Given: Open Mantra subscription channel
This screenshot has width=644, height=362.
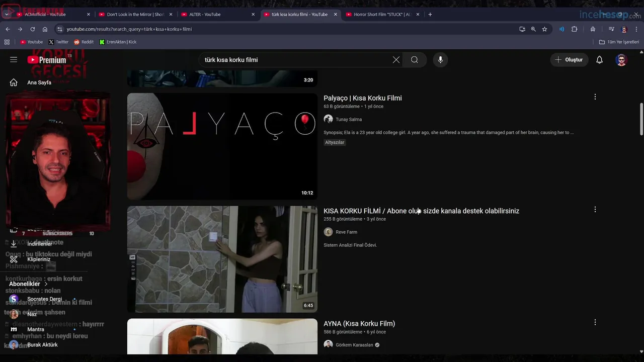Looking at the screenshot, I should (36, 329).
